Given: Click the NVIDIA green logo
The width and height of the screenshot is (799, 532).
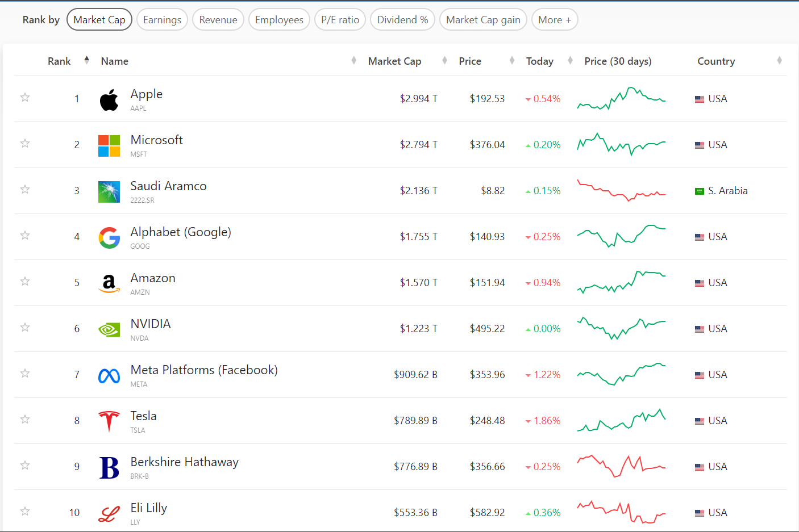Looking at the screenshot, I should coord(109,330).
